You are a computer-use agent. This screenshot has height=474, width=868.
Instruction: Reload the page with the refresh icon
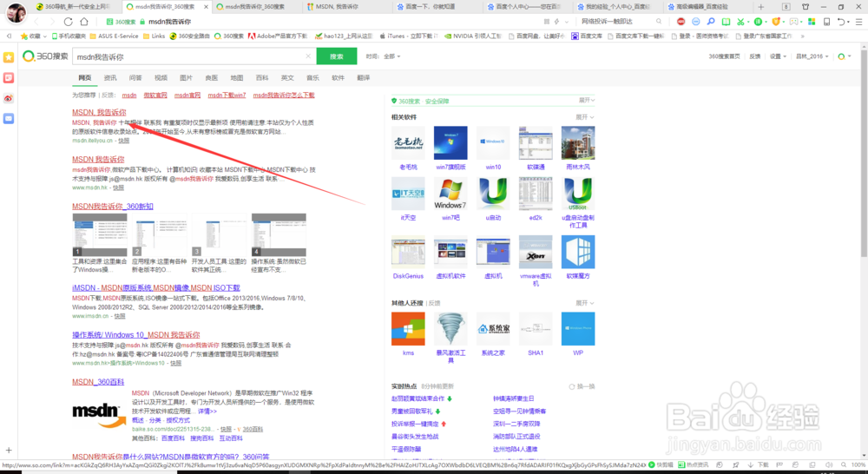click(x=68, y=22)
